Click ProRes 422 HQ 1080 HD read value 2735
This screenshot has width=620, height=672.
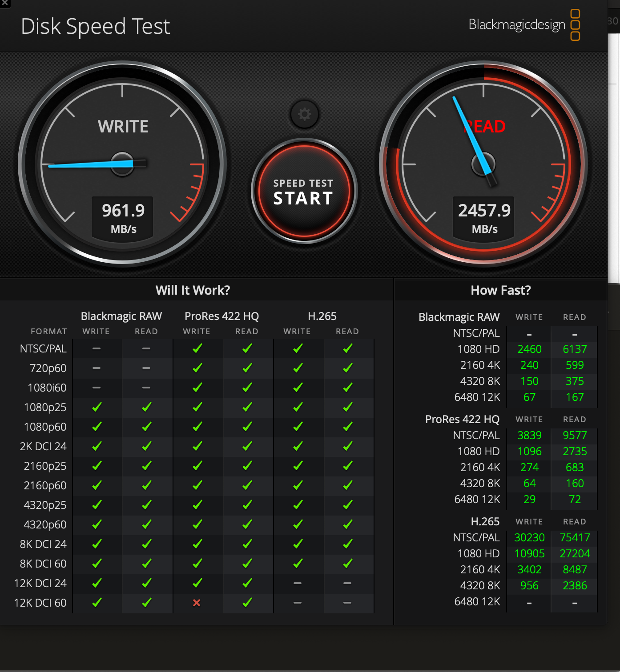(575, 451)
